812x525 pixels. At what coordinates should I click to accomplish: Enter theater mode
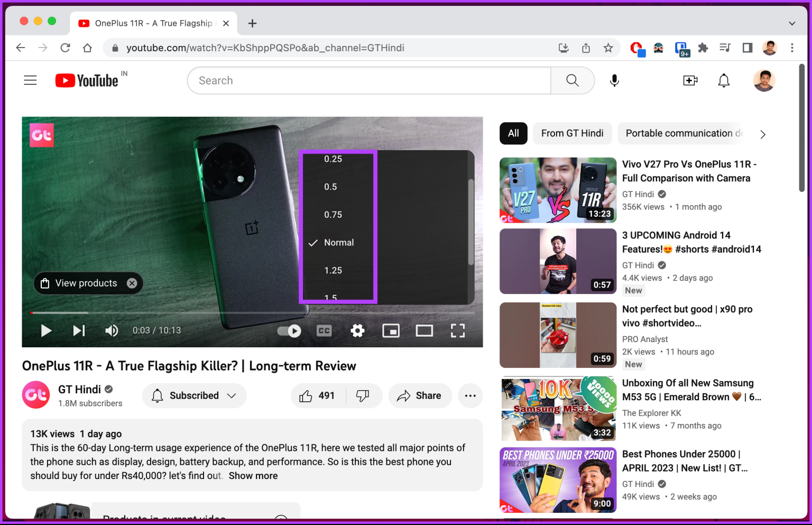(x=425, y=330)
